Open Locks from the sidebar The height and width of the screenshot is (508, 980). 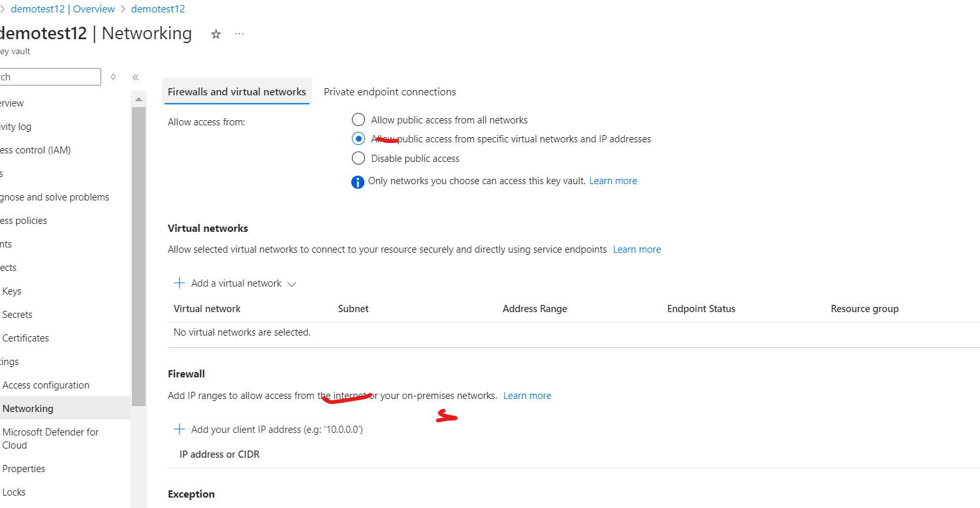click(x=14, y=492)
